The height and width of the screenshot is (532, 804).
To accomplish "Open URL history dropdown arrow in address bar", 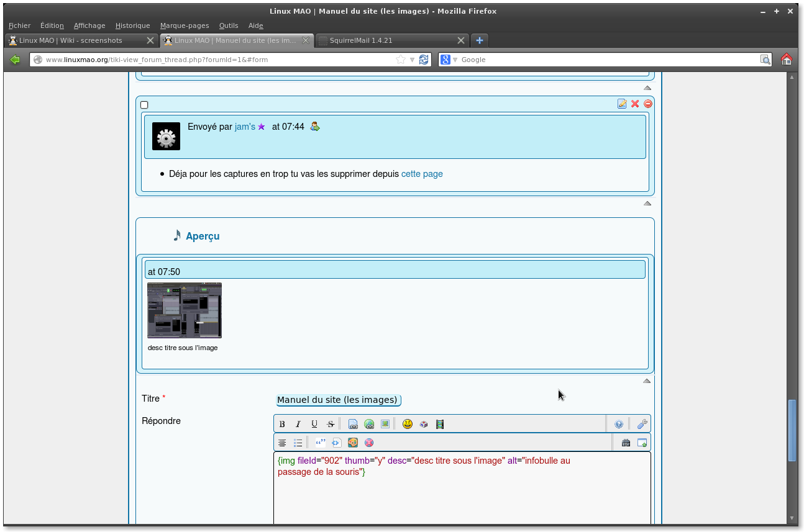I will pyautogui.click(x=412, y=60).
